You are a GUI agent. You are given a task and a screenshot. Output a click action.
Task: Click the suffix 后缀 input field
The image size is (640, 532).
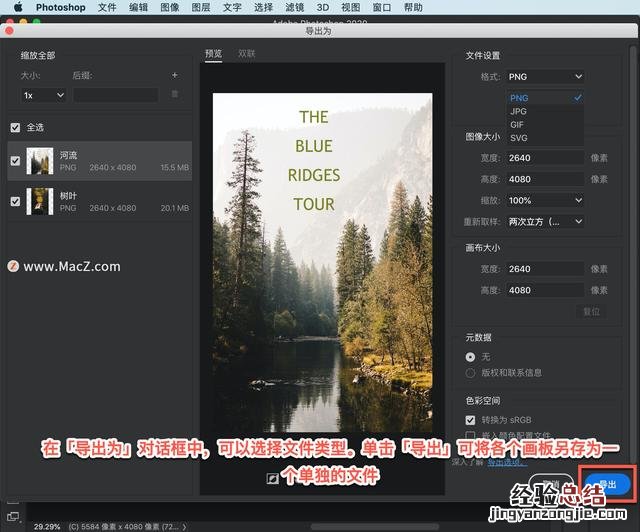pyautogui.click(x=116, y=95)
